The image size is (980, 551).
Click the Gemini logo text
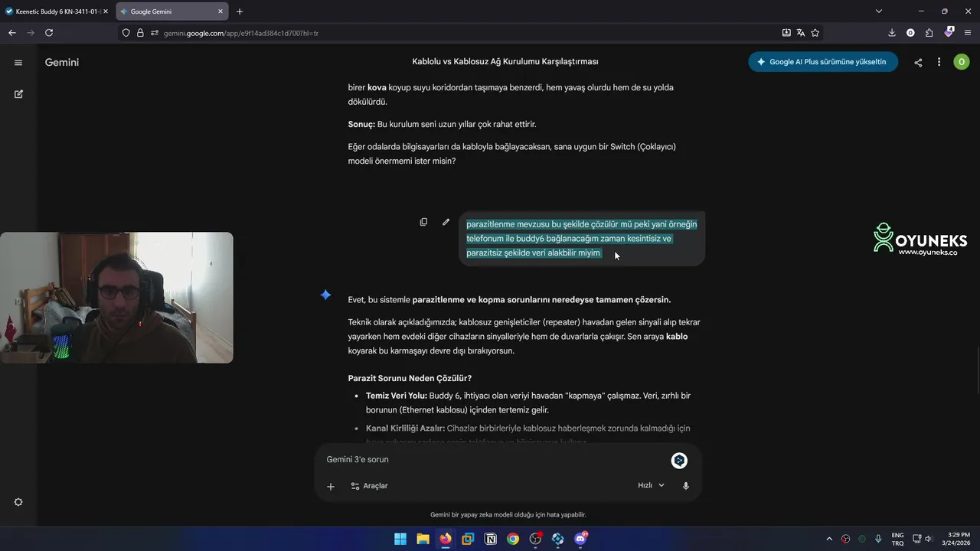pos(62,63)
